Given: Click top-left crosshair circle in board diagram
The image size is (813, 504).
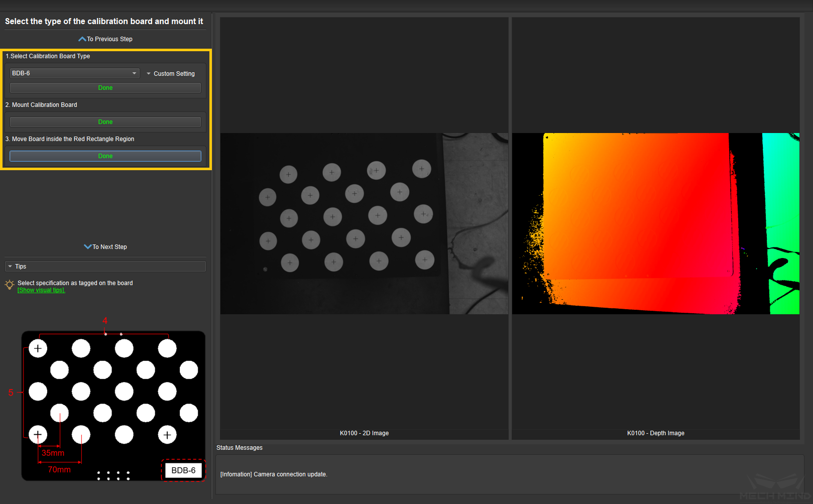Looking at the screenshot, I should (38, 348).
